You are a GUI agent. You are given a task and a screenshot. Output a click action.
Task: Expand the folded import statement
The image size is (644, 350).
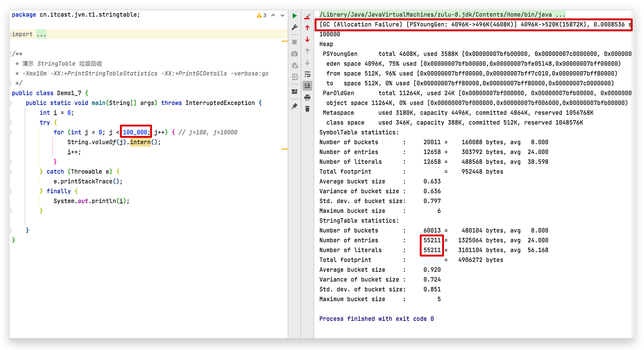tap(41, 34)
